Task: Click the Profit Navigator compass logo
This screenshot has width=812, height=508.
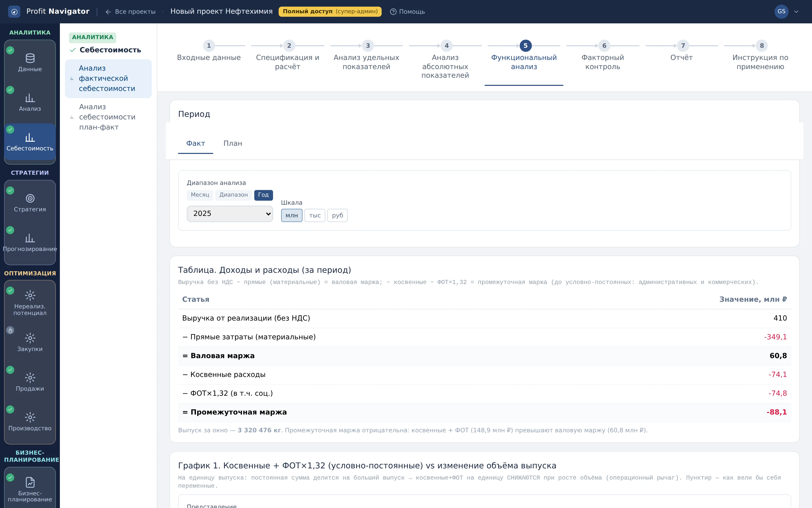Action: [14, 12]
